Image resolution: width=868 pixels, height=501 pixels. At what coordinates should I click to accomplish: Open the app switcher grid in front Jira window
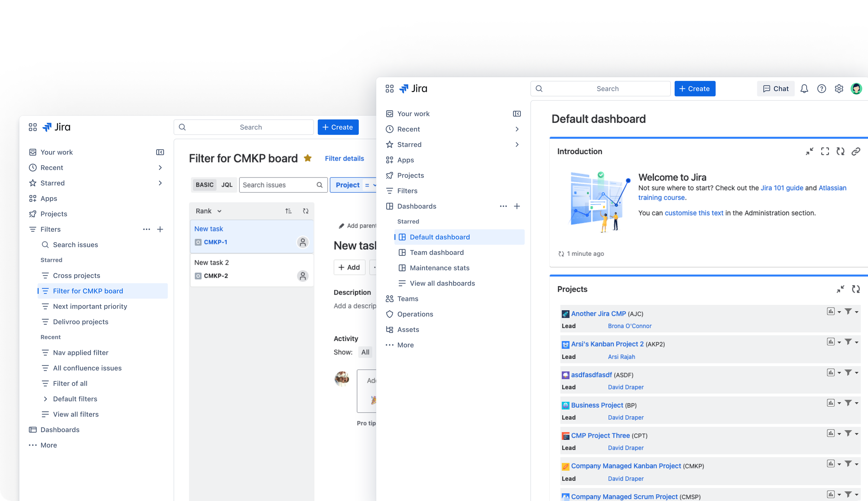pos(389,89)
